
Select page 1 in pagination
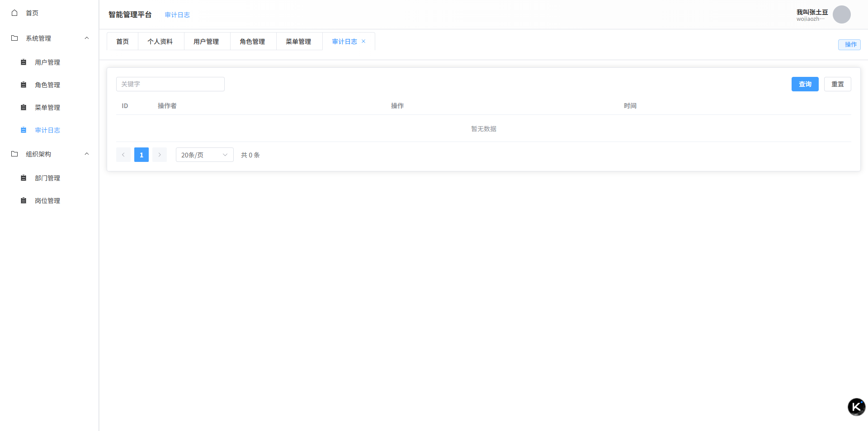[x=142, y=155]
